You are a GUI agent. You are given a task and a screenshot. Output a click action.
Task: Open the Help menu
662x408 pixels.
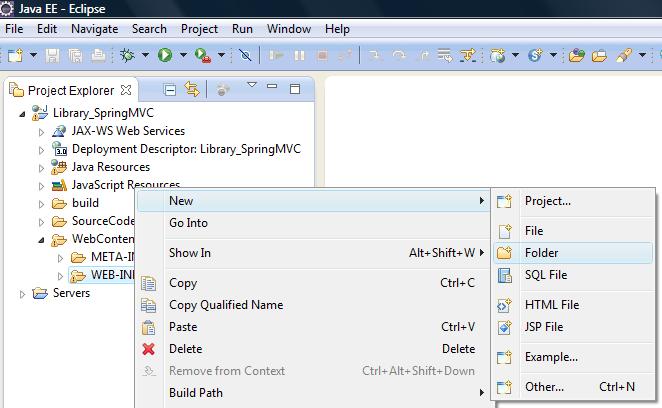point(337,29)
